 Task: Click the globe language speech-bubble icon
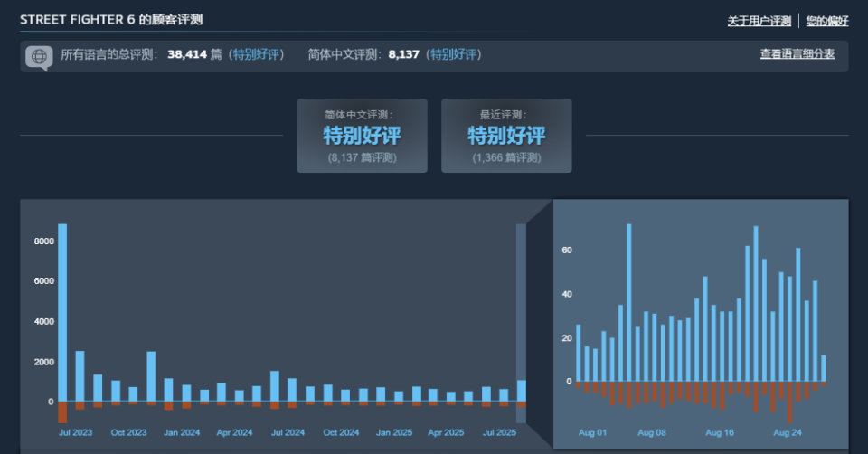39,57
